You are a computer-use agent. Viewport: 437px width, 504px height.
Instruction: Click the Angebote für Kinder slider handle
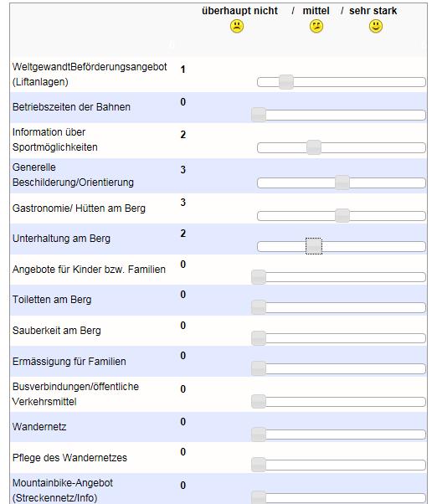coord(259,277)
